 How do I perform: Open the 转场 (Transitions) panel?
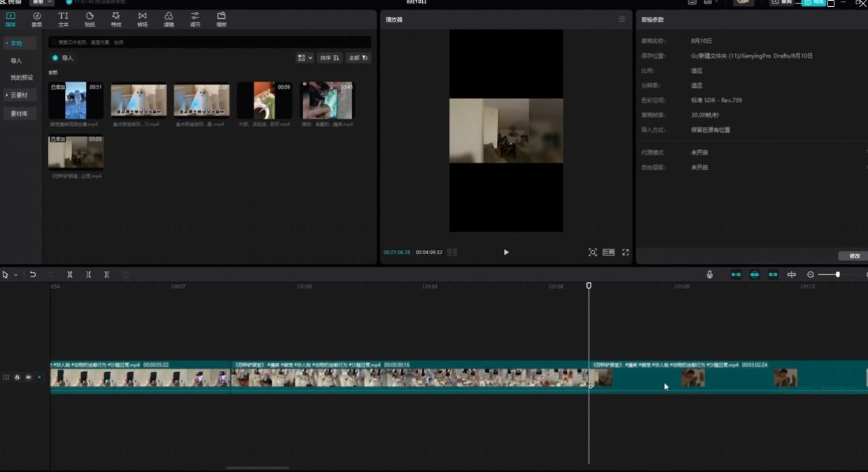(143, 19)
